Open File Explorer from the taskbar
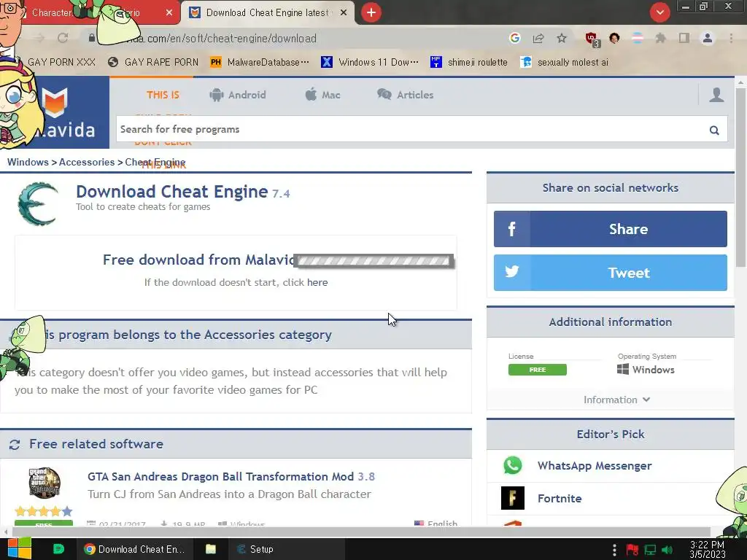Viewport: 747px width, 560px height. (x=211, y=549)
